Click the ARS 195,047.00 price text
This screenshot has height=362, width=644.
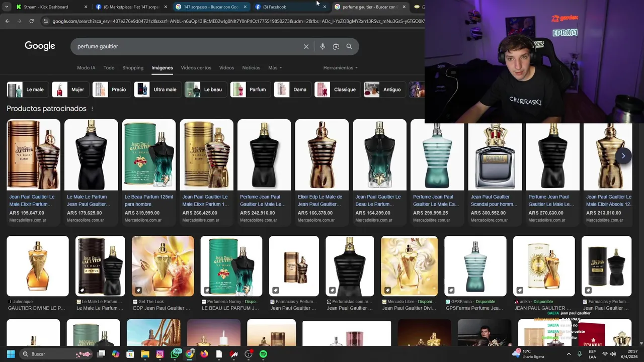click(x=27, y=213)
